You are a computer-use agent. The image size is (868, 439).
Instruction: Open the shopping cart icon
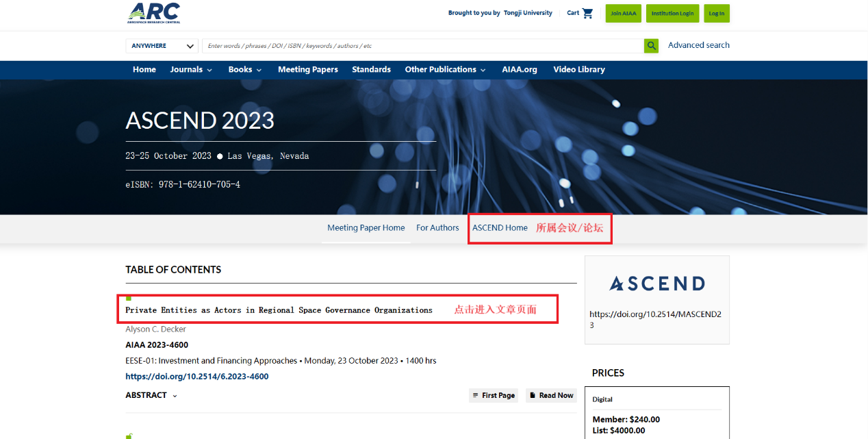point(587,13)
